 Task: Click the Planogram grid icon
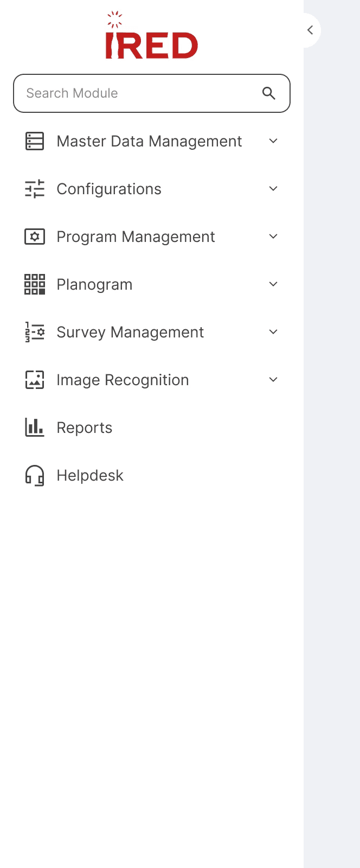(35, 284)
